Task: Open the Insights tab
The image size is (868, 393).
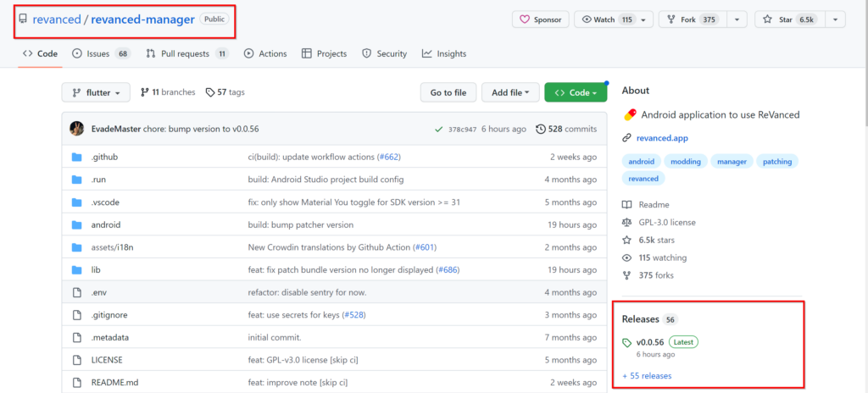Action: click(x=444, y=53)
